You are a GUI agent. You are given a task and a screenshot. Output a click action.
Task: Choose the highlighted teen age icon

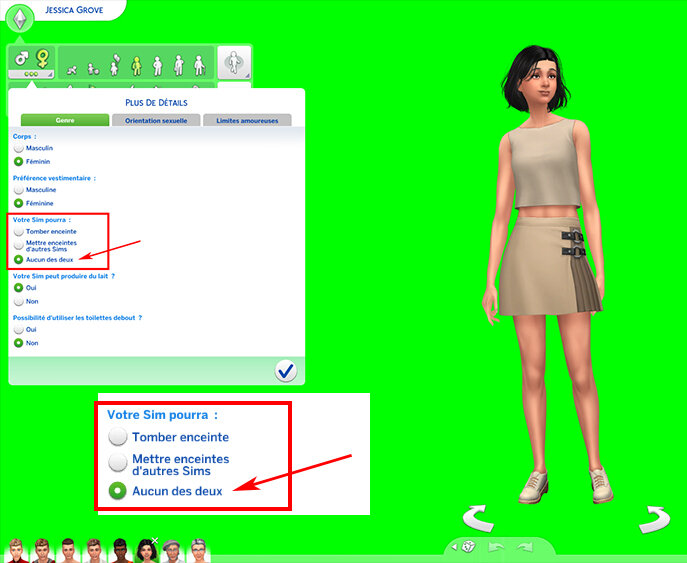136,66
